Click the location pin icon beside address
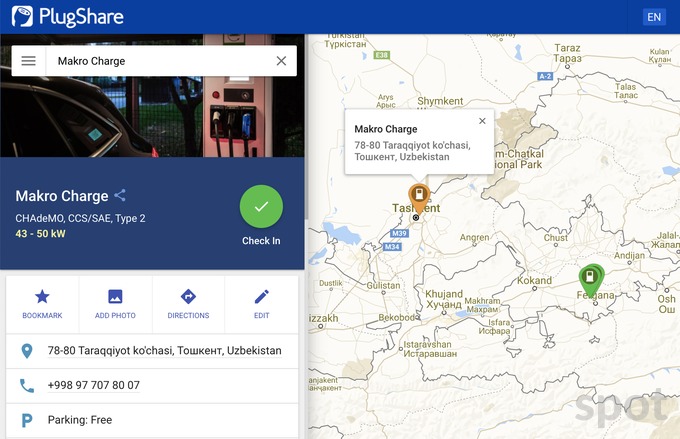Viewport: 680px width, 439px height. [x=27, y=351]
